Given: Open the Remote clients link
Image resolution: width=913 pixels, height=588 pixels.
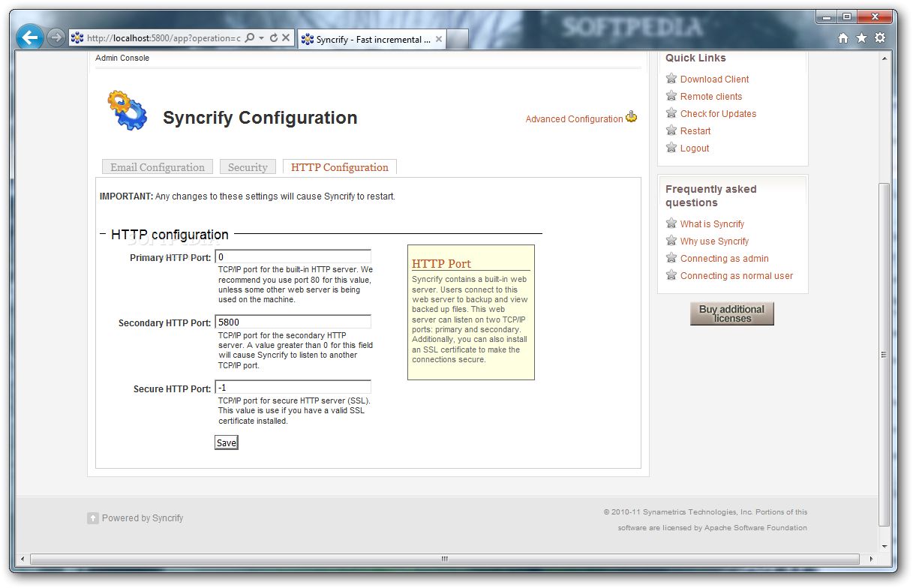Looking at the screenshot, I should coord(711,96).
